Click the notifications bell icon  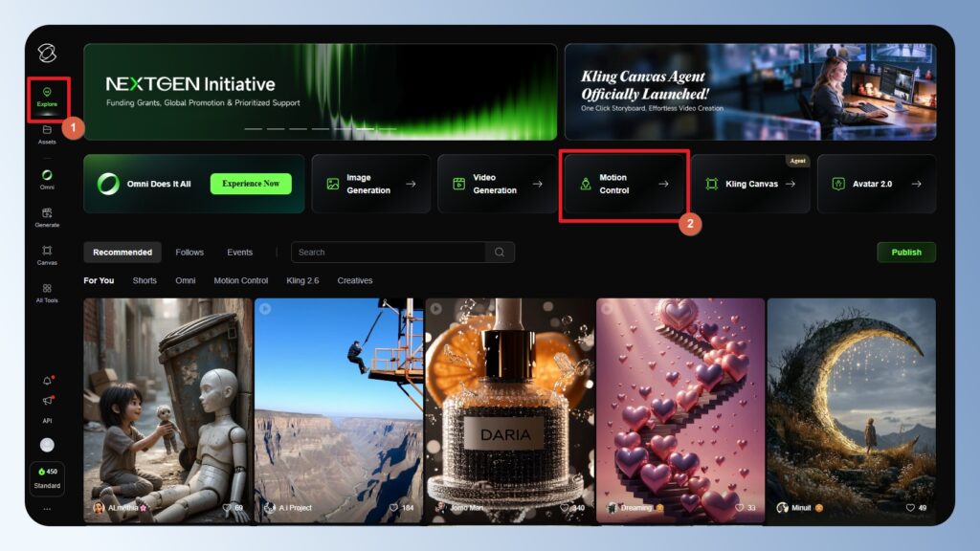(x=47, y=381)
